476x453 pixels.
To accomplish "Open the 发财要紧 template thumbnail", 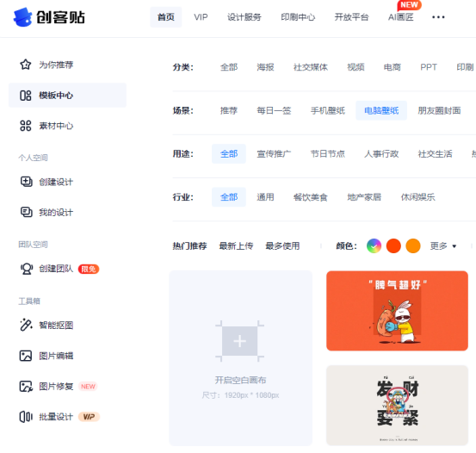I will 397,406.
